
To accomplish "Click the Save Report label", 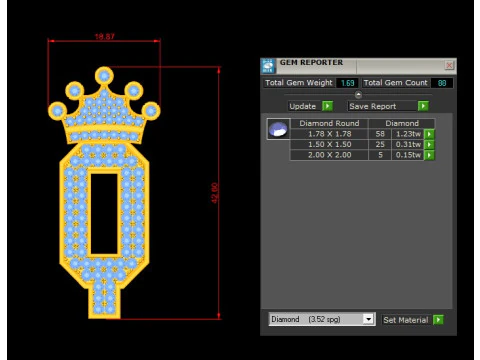I will (373, 106).
